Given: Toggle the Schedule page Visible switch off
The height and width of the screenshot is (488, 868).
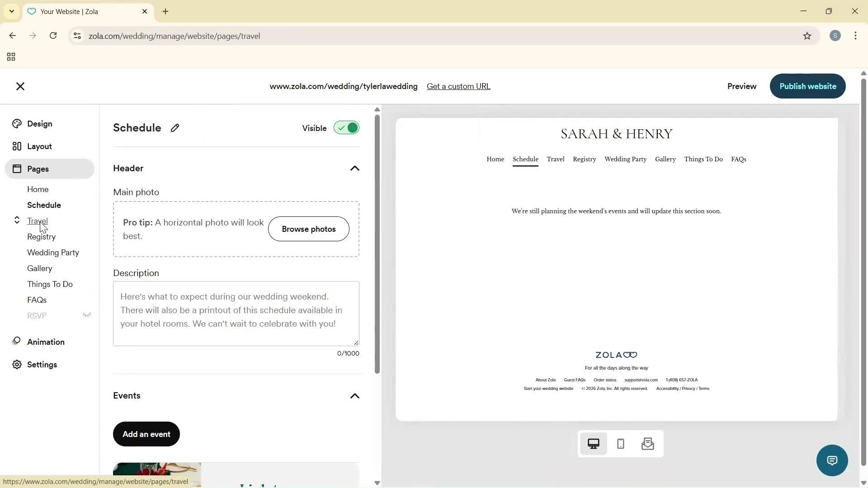Looking at the screenshot, I should tap(346, 128).
